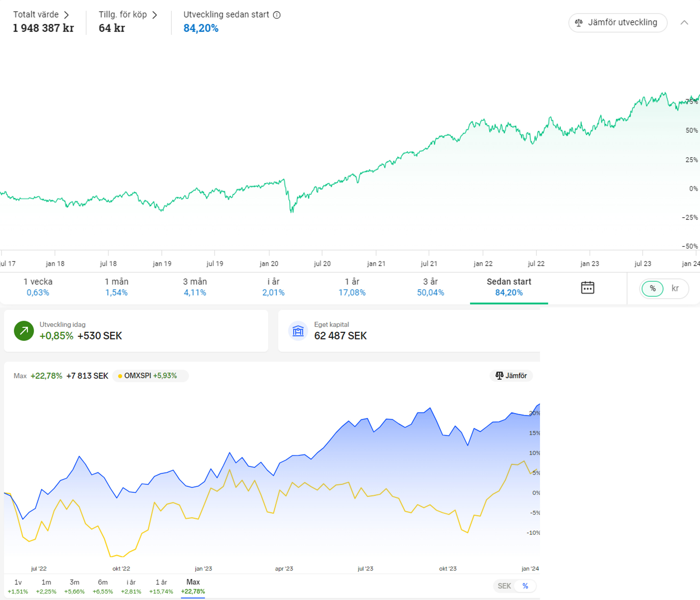Screen dimensions: 700x600
Task: Switch top chart to kr mode
Action: point(675,288)
